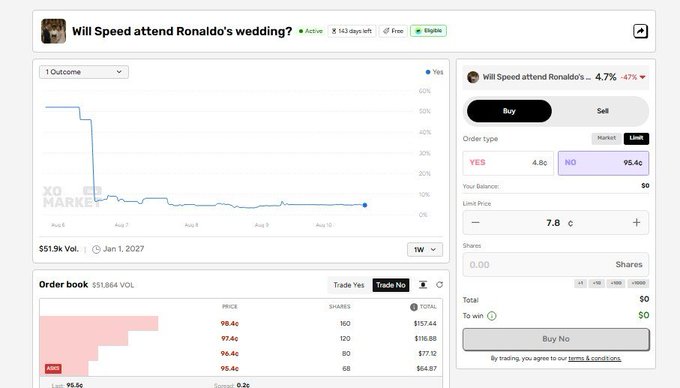Click the $51.9k Vol. text
680x388 pixels.
[x=59, y=249]
